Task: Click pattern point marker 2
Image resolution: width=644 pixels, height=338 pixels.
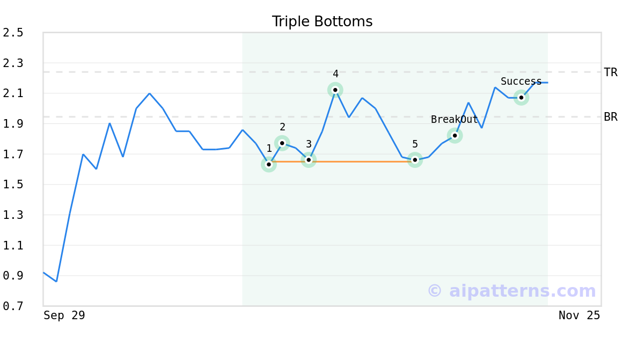Action: [x=282, y=143]
